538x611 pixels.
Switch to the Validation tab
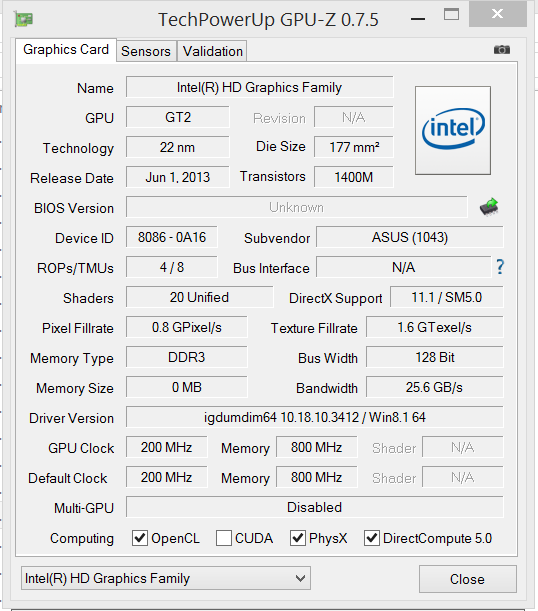pyautogui.click(x=213, y=51)
